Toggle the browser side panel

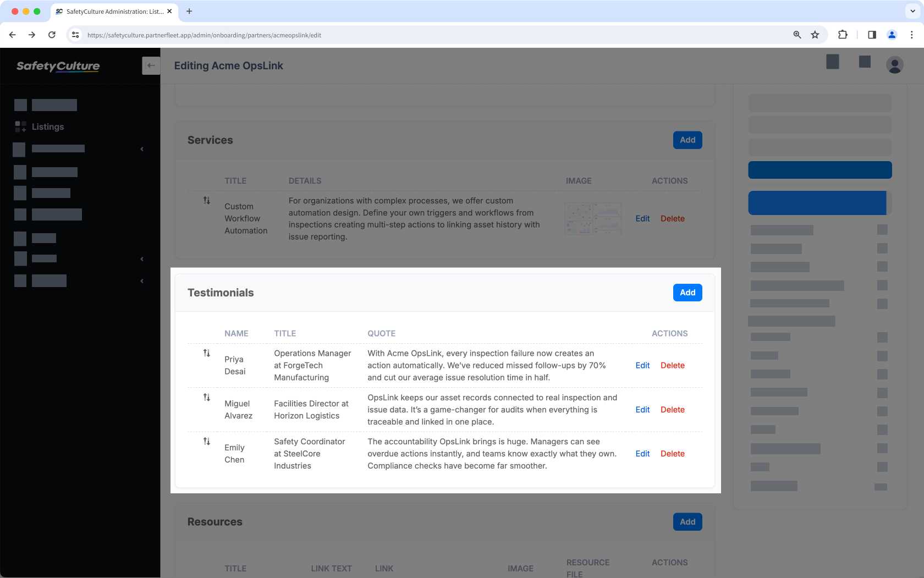point(872,35)
